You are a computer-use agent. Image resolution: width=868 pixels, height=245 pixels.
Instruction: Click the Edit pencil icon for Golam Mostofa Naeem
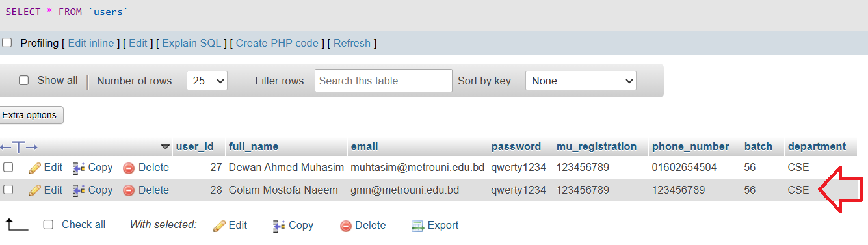[x=35, y=190]
